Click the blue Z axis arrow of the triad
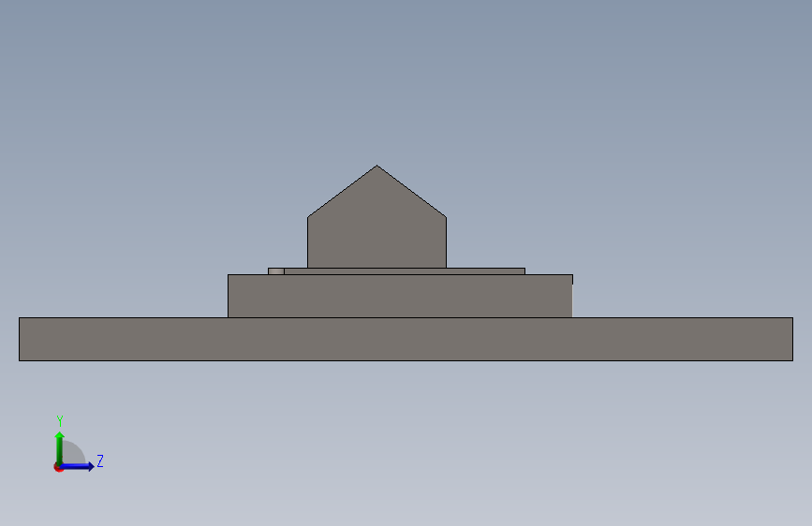Image resolution: width=812 pixels, height=526 pixels. (77, 466)
